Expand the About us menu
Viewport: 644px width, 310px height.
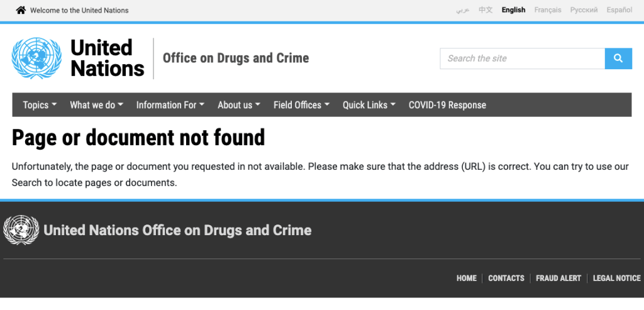pos(239,105)
